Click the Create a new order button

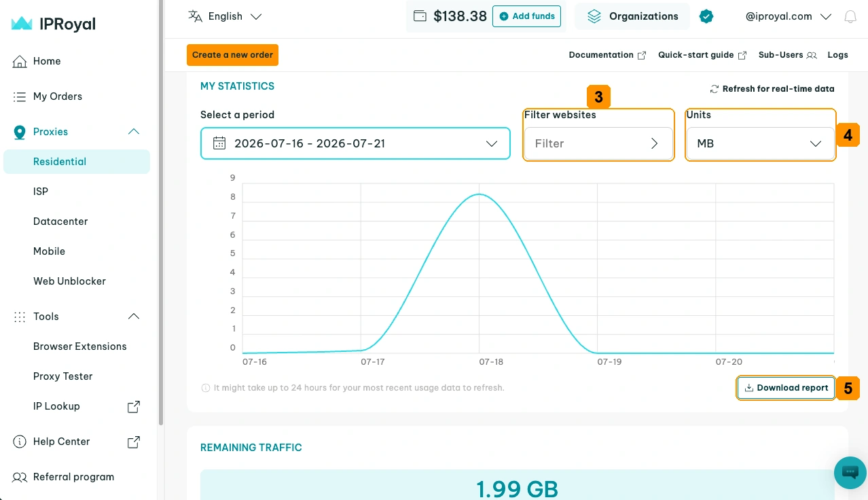tap(232, 55)
